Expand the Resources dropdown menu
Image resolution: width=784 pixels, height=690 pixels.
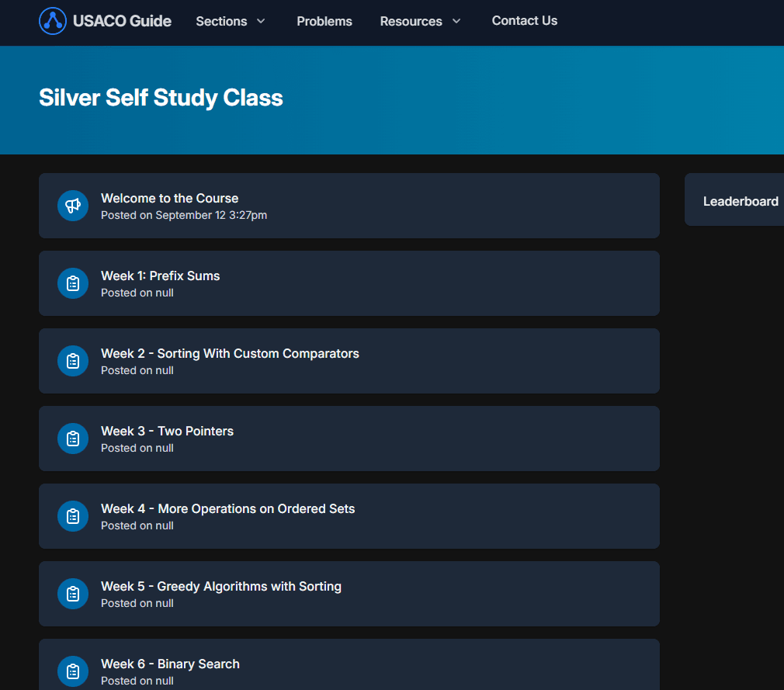(420, 21)
